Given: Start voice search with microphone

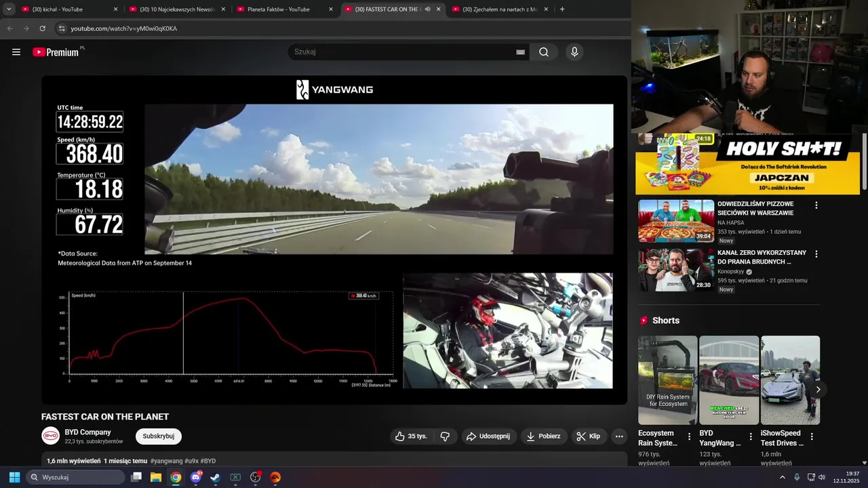Looking at the screenshot, I should tap(574, 52).
